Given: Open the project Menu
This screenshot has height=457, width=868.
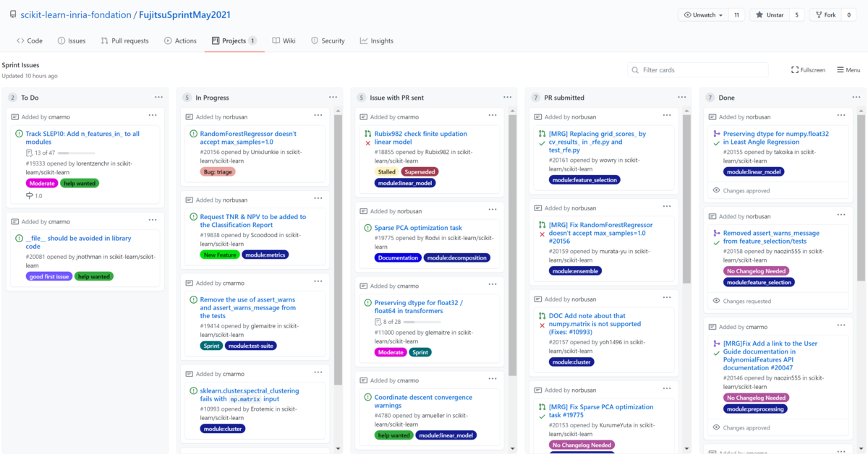Looking at the screenshot, I should click(x=848, y=70).
